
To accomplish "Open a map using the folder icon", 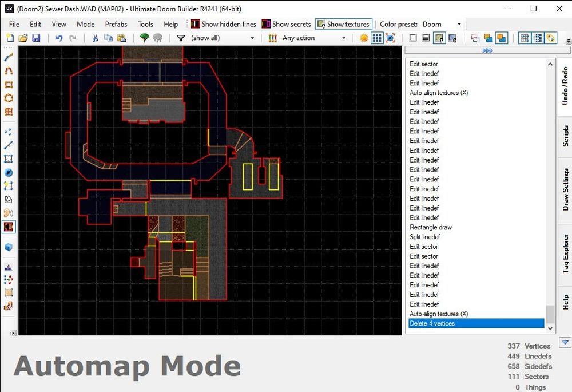I will [x=23, y=38].
